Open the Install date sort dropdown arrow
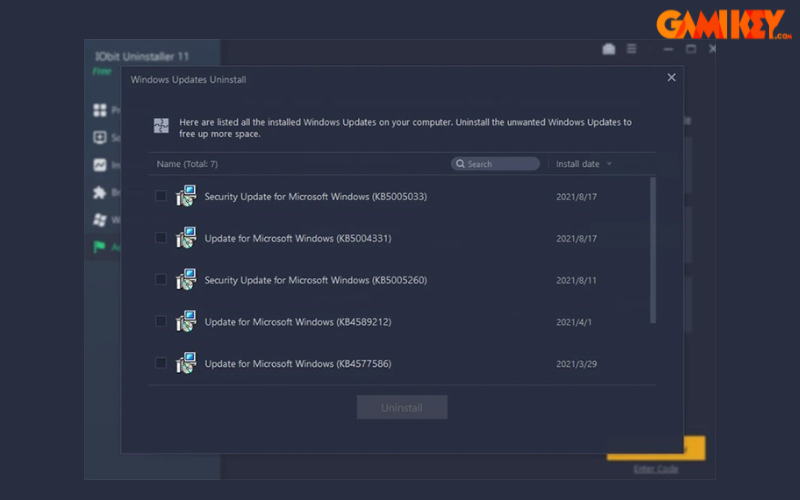The width and height of the screenshot is (800, 500). (x=609, y=164)
